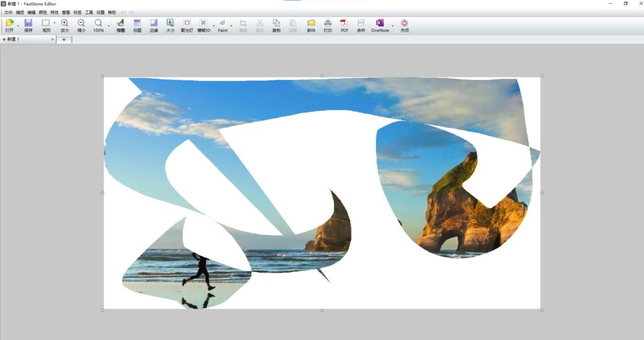
Task: Click the 裁剪 crop icon
Action: click(x=243, y=25)
